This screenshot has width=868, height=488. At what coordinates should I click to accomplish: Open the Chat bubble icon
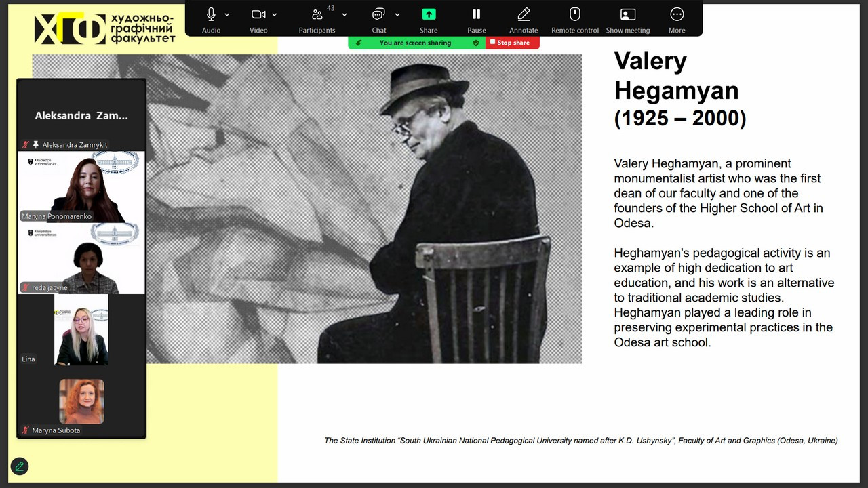[x=378, y=14]
